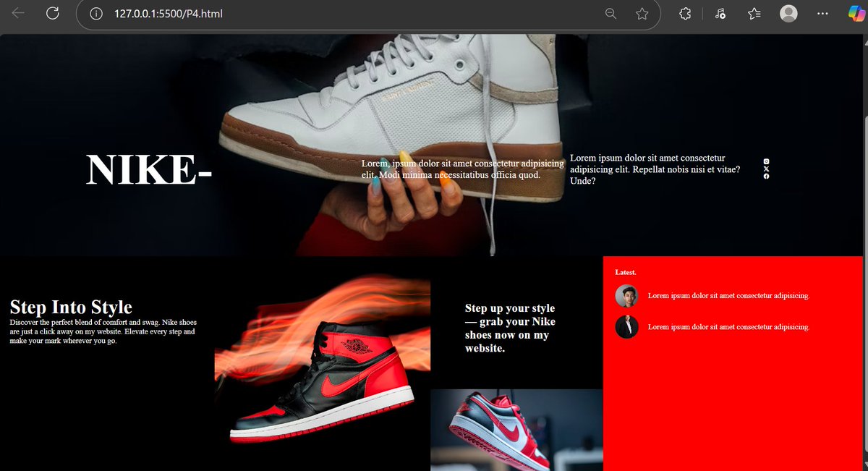868x471 pixels.
Task: Open the Instagram social icon
Action: (766, 161)
